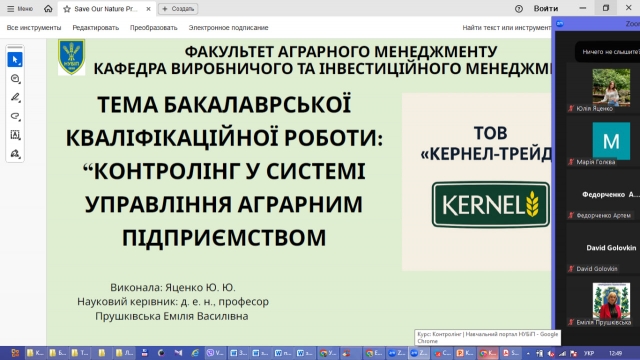Click the НУБіП university crest logo
This screenshot has height=360, width=640.
71,57
